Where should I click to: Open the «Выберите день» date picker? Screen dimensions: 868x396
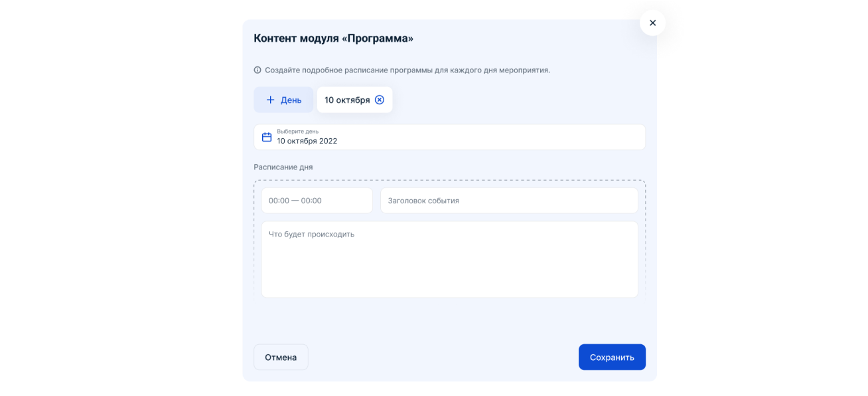(449, 137)
